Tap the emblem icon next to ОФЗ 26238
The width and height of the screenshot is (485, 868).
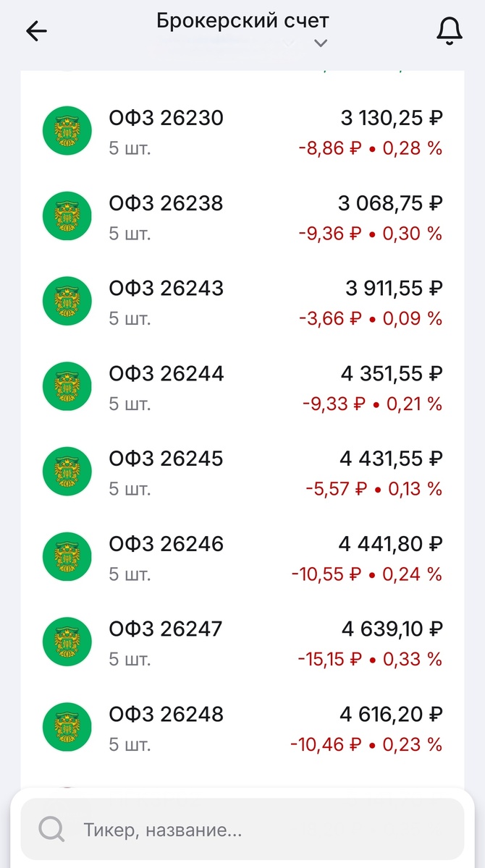67,216
